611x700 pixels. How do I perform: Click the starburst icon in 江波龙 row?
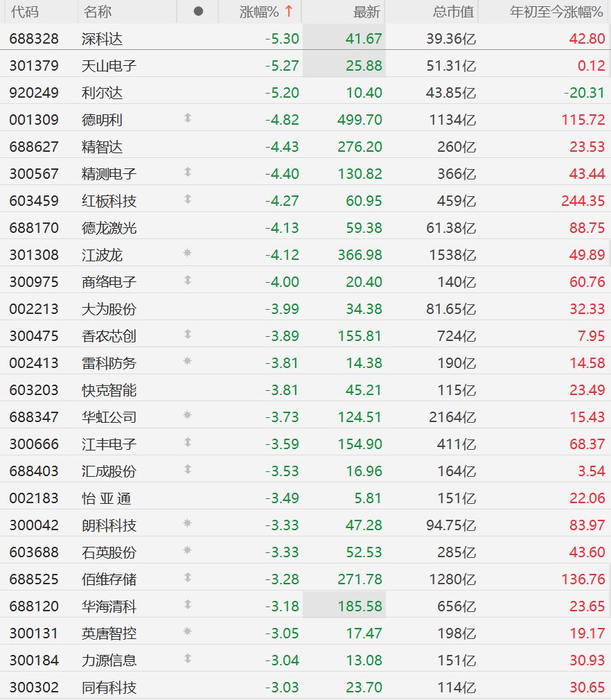click(x=187, y=254)
